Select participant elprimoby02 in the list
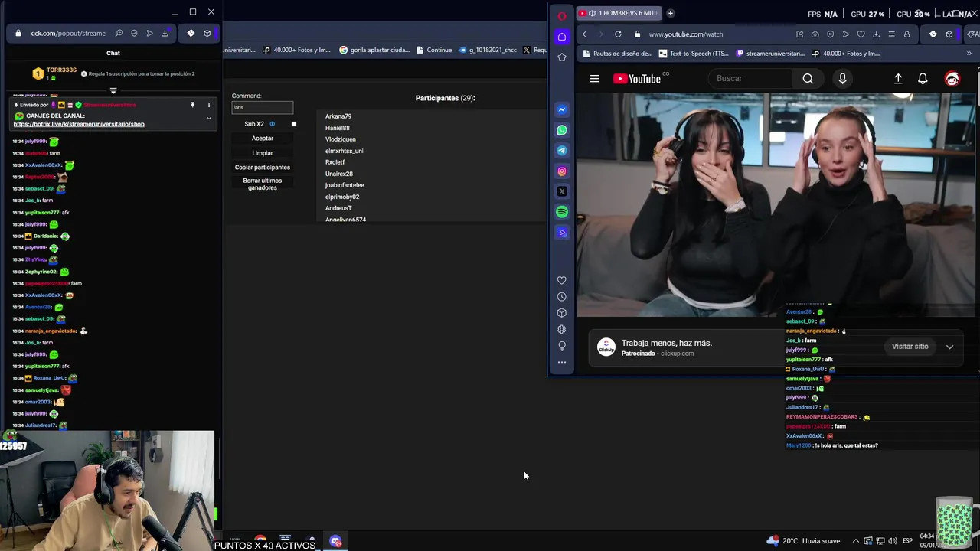 (x=342, y=197)
